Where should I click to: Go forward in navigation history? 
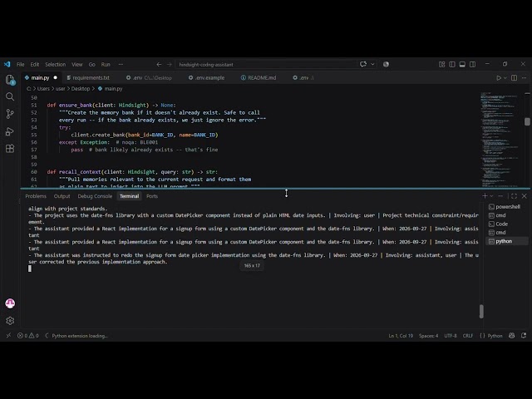pyautogui.click(x=169, y=64)
